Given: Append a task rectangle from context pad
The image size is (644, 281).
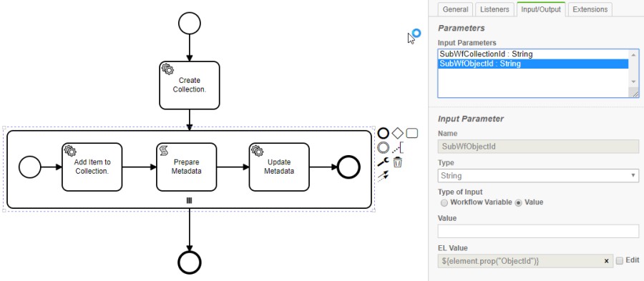Looking at the screenshot, I should [412, 133].
